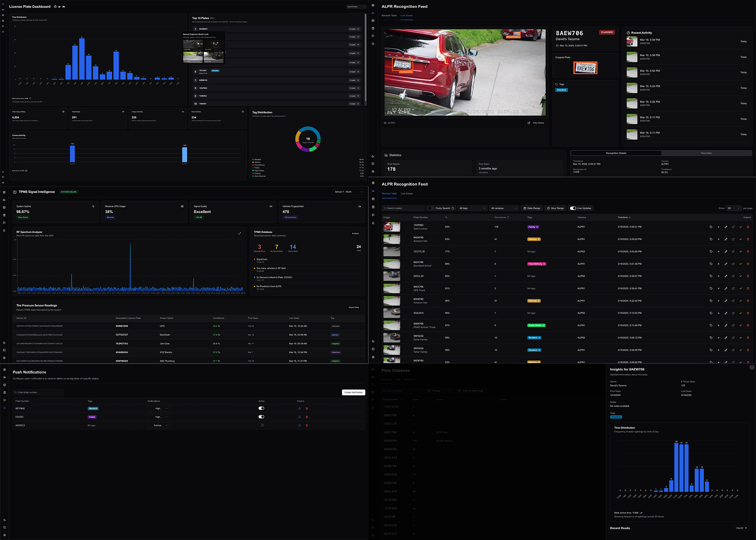Select the Records Table tab in the upper ALPR Recognition Feed
Viewport: 756px width, 540px height.
coord(389,15)
